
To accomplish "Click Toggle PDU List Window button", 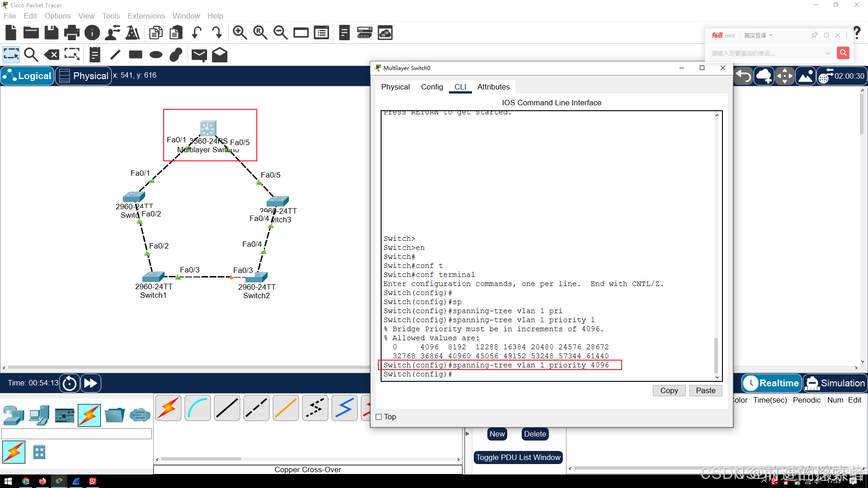I will [x=518, y=457].
